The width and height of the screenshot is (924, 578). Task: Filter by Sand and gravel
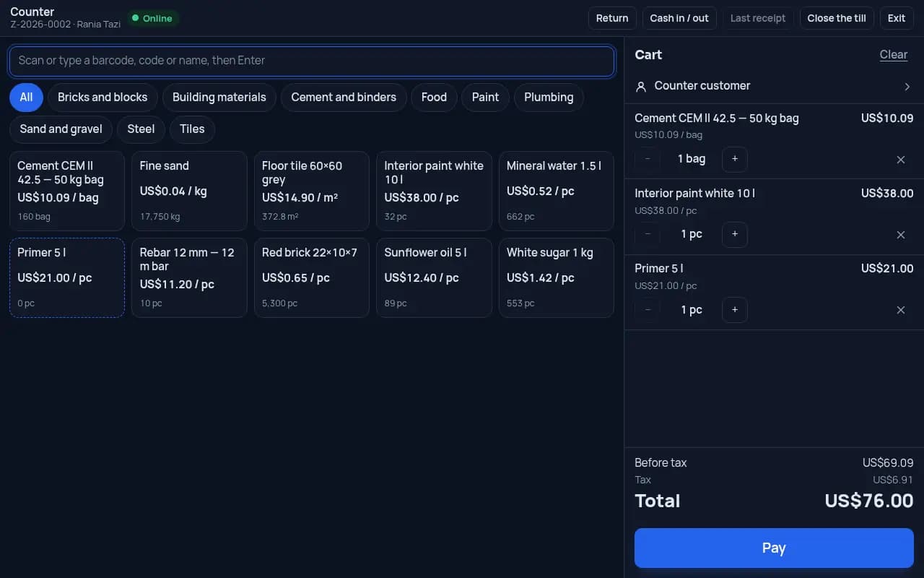tap(61, 129)
